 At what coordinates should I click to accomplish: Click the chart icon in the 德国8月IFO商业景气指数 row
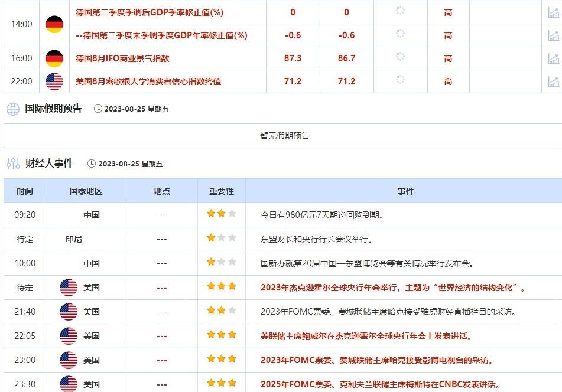[x=554, y=58]
